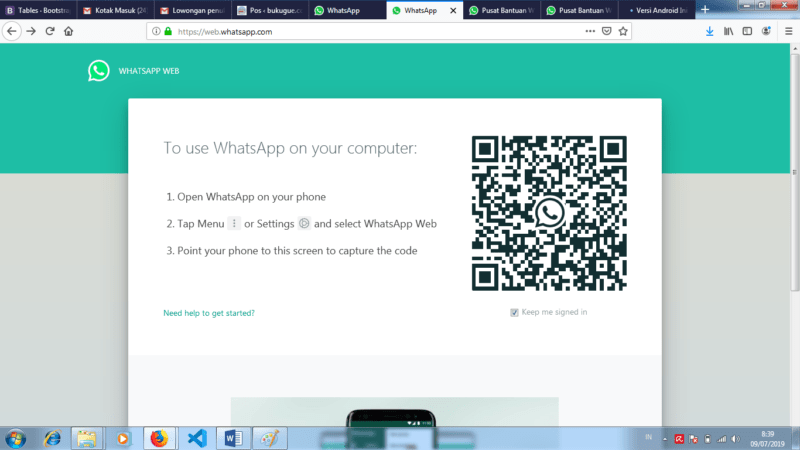Image resolution: width=800 pixels, height=450 pixels.
Task: Open Microsoft Word from taskbar
Action: click(x=234, y=438)
